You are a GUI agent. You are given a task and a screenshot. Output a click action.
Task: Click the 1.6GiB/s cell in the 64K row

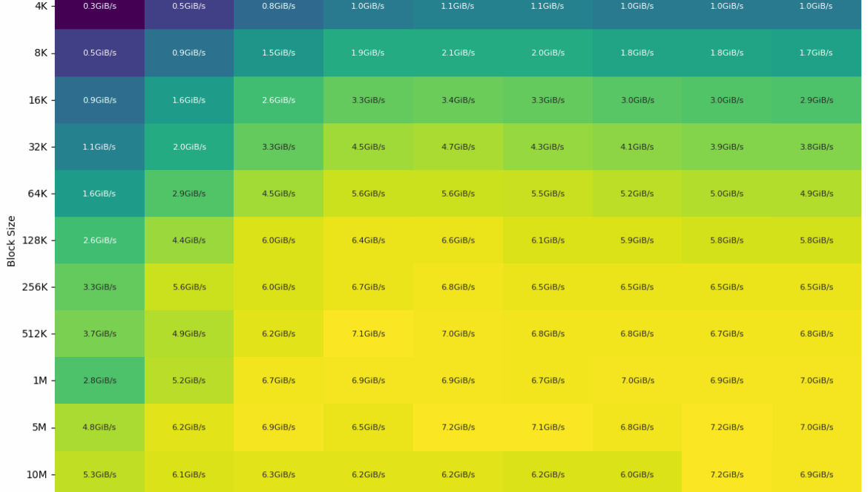click(x=99, y=194)
